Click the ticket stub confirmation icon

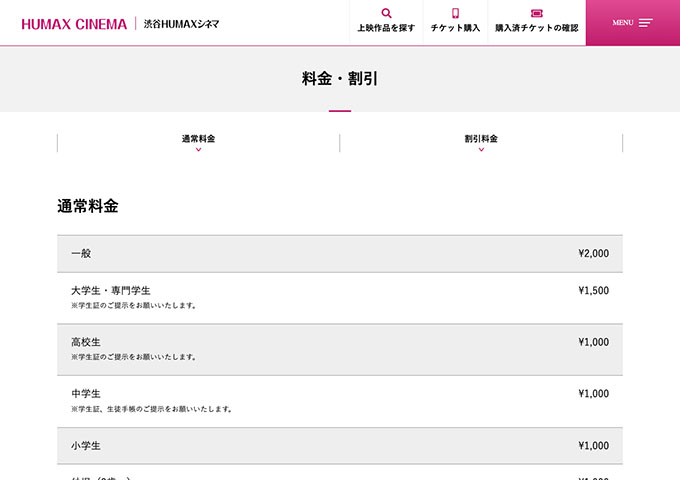pyautogui.click(x=536, y=13)
